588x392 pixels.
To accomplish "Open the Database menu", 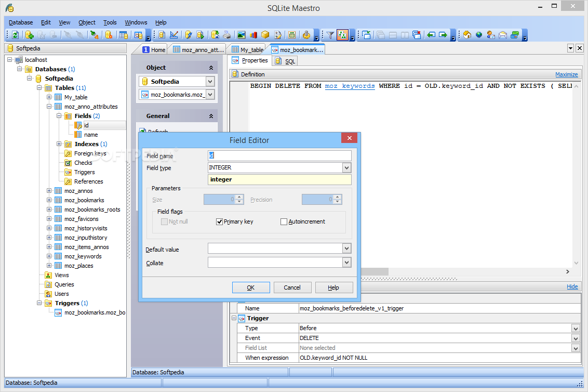I will [21, 22].
